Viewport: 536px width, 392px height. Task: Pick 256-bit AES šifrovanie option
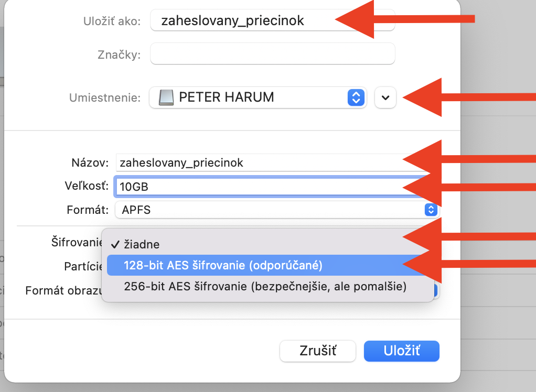tap(265, 287)
